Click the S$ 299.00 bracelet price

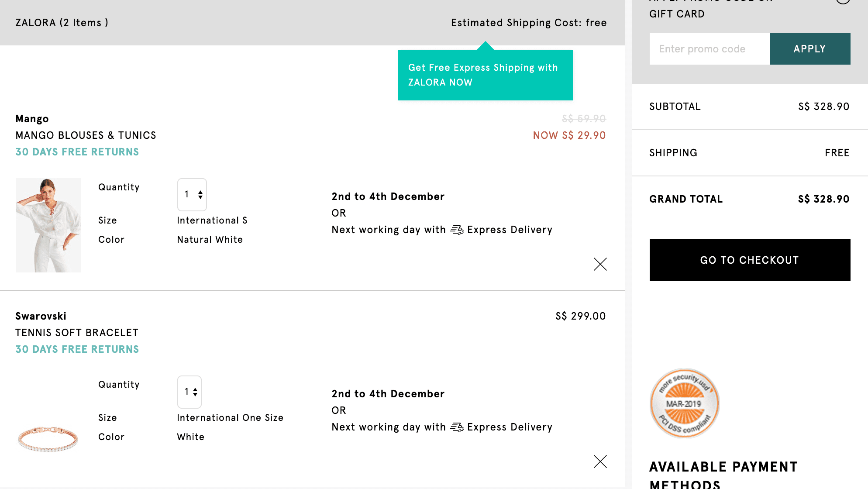pyautogui.click(x=581, y=316)
